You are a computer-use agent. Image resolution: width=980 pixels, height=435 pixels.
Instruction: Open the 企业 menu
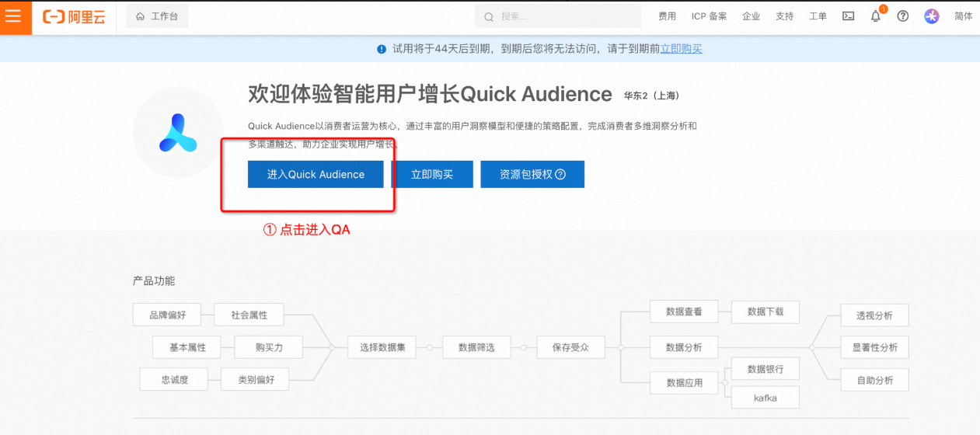click(751, 16)
